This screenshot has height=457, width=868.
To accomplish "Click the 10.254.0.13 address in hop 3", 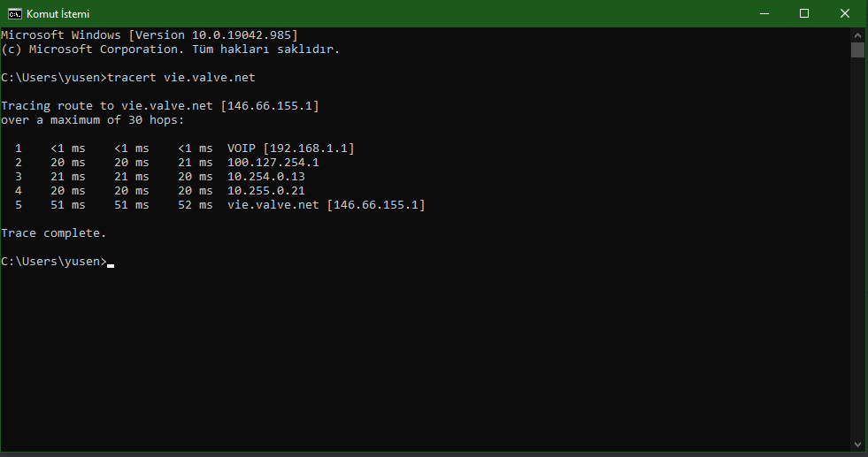I will [265, 177].
